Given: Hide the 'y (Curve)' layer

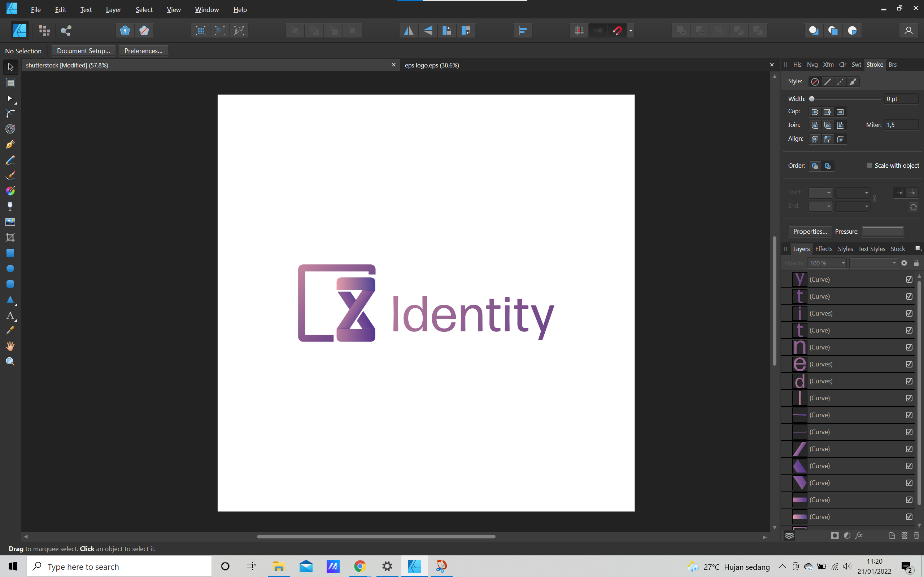Looking at the screenshot, I should tap(909, 279).
